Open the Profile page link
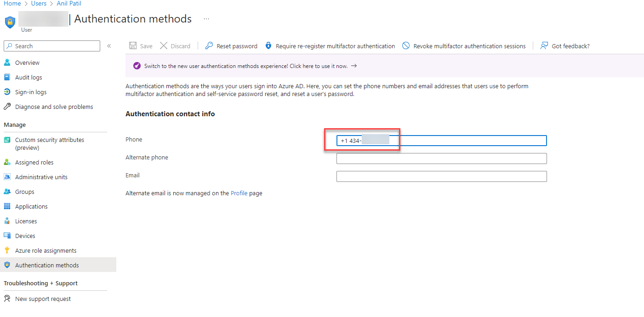Screen dimensions: 644x317 pos(239,193)
